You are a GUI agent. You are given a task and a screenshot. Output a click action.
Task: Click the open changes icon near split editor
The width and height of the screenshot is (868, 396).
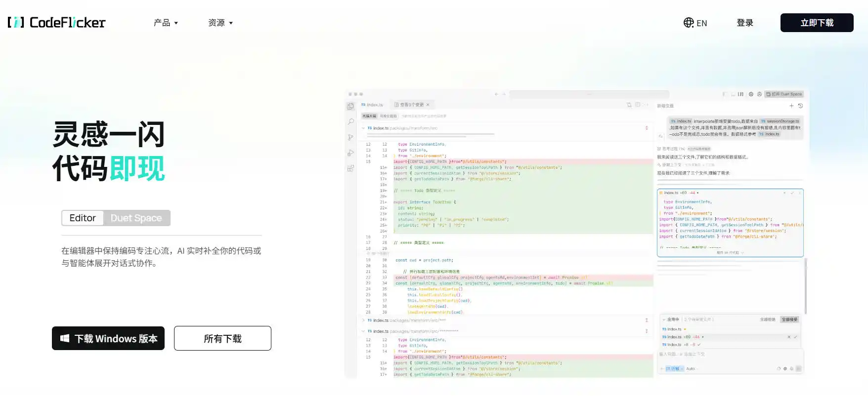[x=629, y=105]
